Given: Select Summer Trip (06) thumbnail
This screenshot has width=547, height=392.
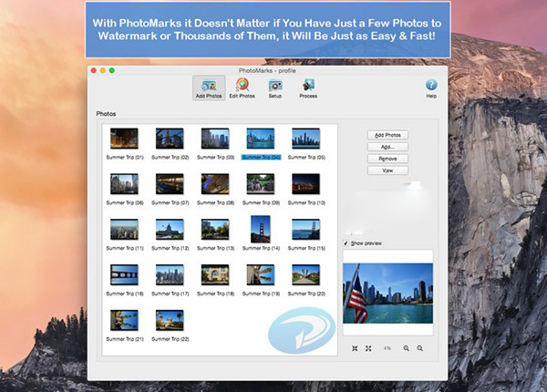Looking at the screenshot, I should pos(124,184).
